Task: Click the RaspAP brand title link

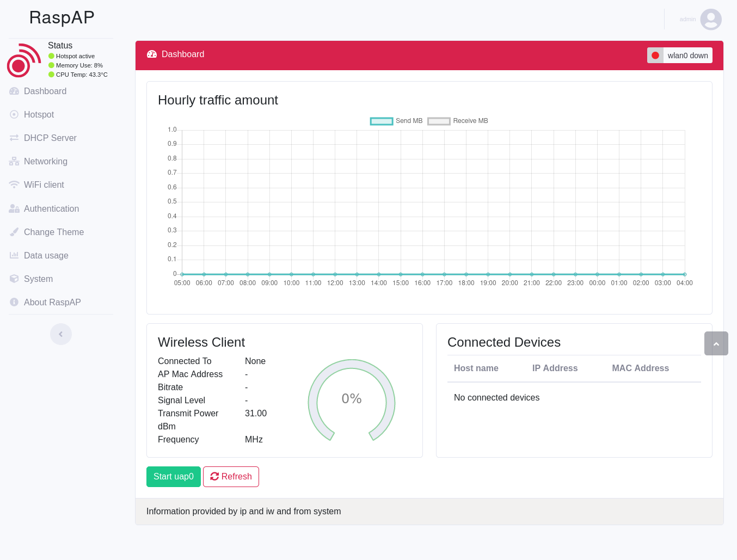Action: pos(62,18)
